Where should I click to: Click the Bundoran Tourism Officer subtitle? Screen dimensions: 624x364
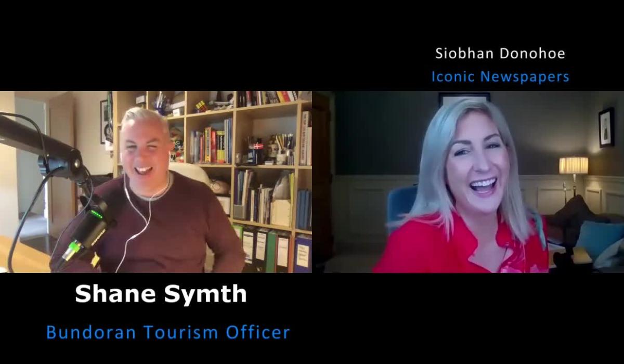coord(168,332)
